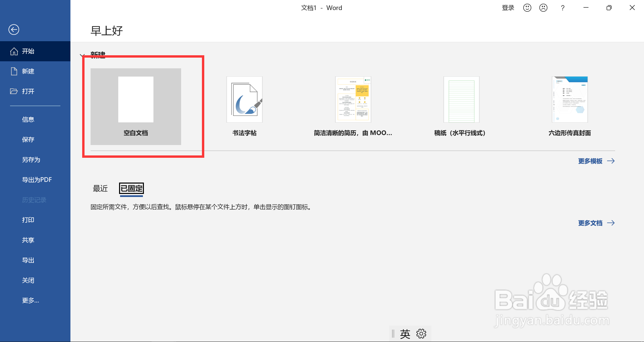Click the arrow next to 更多模板
644x342 pixels.
click(611, 161)
